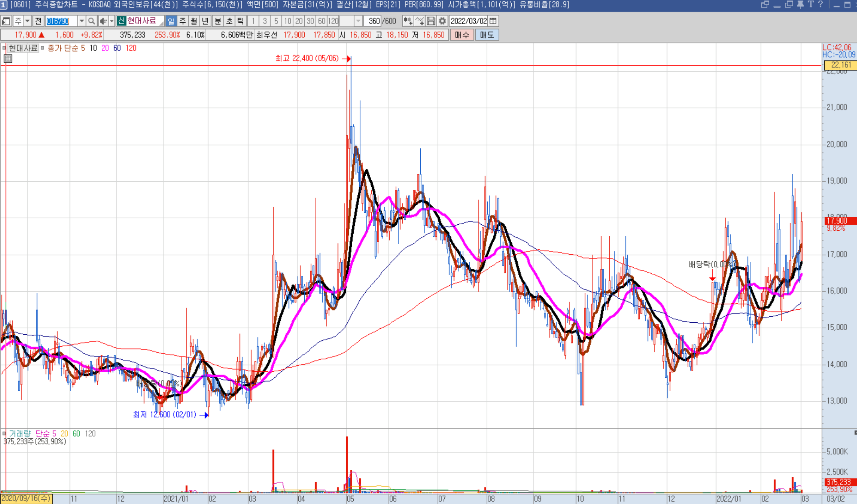Select the 10 interval button
Screen dimensions: 857x504
coord(288,21)
